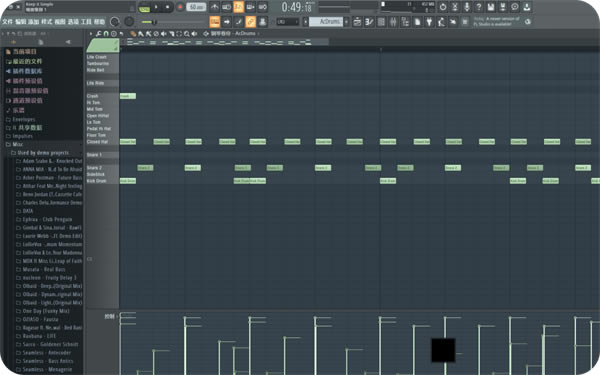
Task: Select the dotted selection tool
Action: [179, 34]
